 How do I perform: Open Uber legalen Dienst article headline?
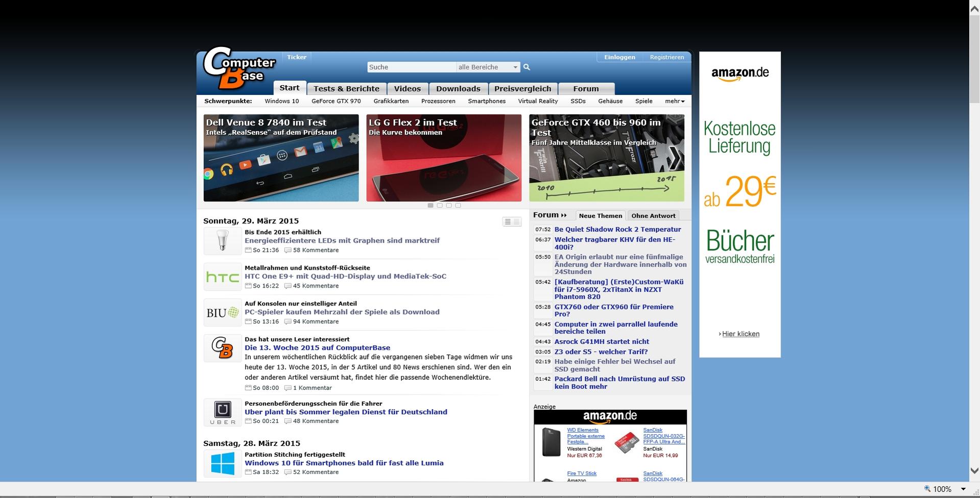tap(346, 412)
